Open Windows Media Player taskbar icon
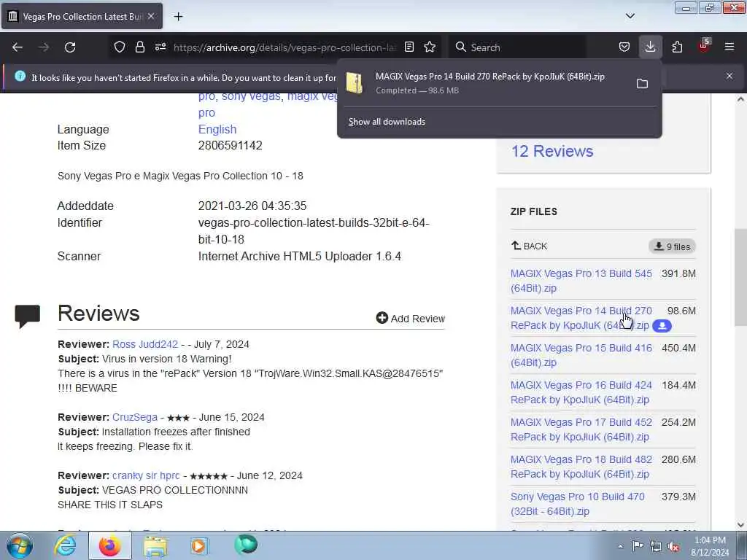This screenshot has width=747, height=560. click(200, 545)
